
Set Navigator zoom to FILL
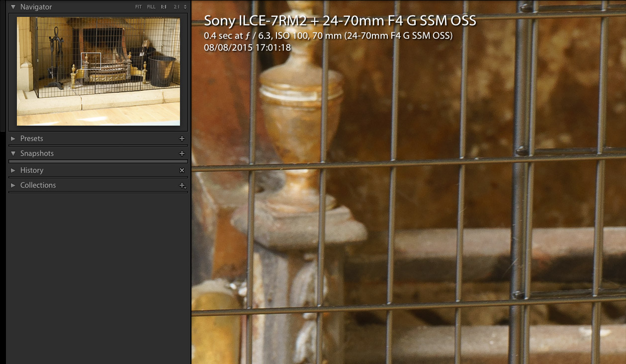tap(151, 7)
